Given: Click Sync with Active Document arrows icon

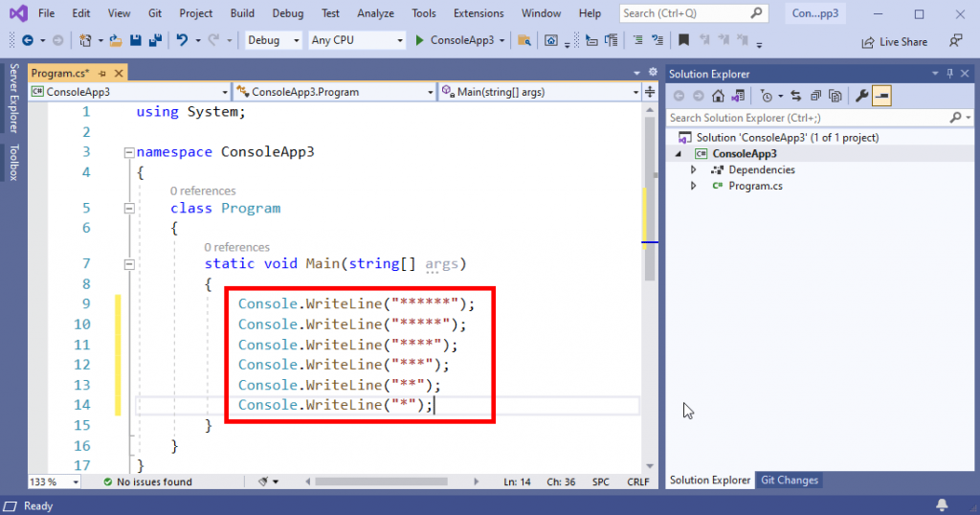Looking at the screenshot, I should 796,96.
